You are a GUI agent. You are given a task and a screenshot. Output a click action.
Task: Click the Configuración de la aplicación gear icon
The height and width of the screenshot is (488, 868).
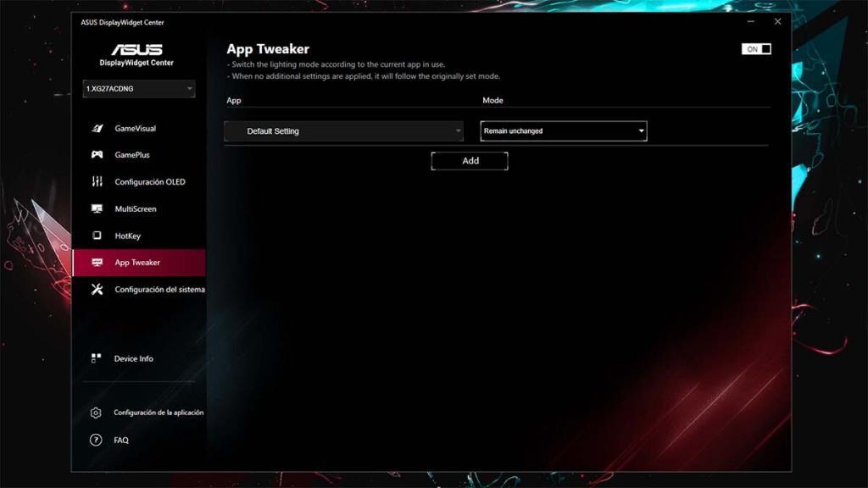pos(96,413)
